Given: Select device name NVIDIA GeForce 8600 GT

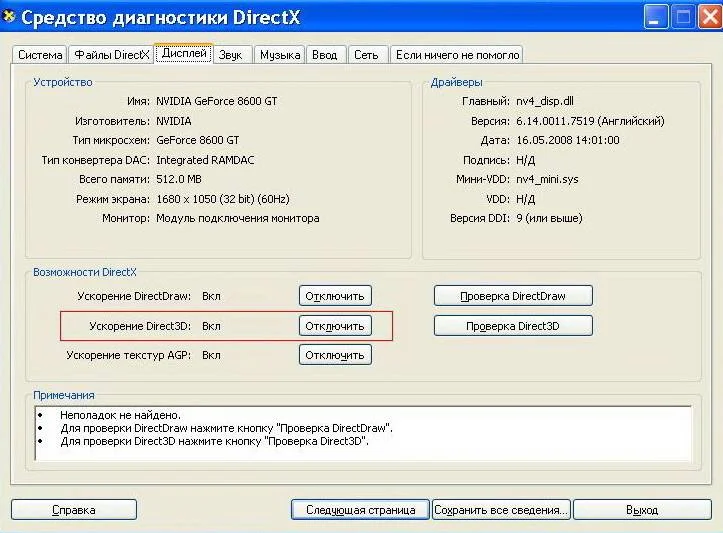Looking at the screenshot, I should click(217, 101).
